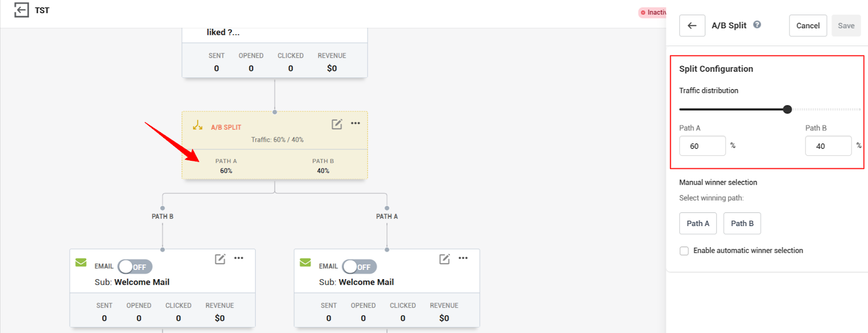
Task: Click the "liked ?..." top node text
Action: pyautogui.click(x=223, y=32)
